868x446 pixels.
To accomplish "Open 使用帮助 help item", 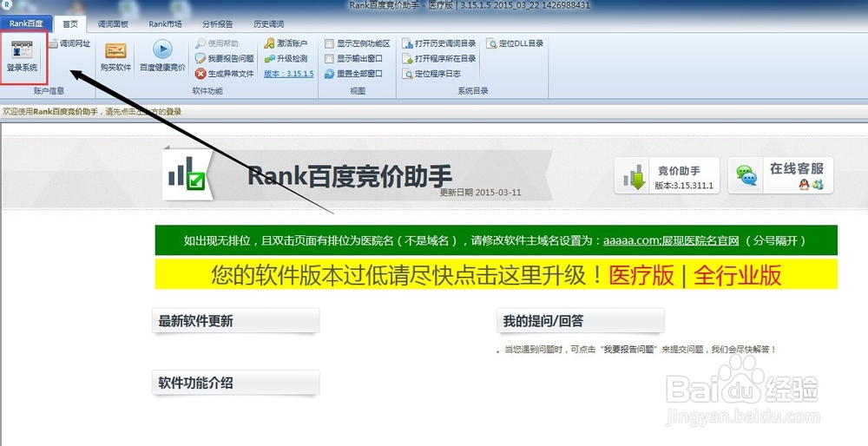I will pyautogui.click(x=217, y=43).
